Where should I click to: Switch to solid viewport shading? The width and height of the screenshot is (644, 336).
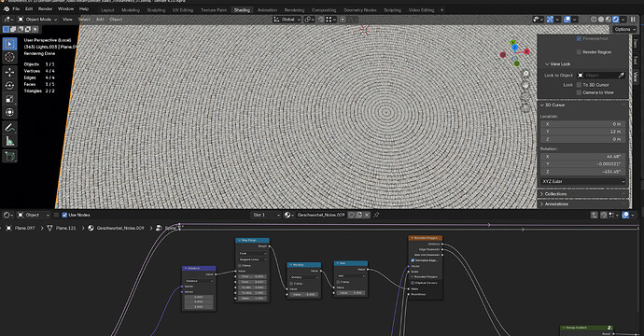click(x=601, y=20)
